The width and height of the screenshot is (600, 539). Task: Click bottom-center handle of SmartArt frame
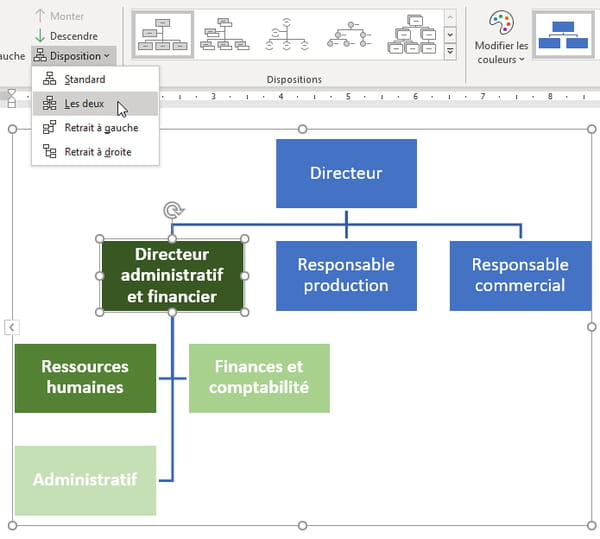tap(302, 526)
